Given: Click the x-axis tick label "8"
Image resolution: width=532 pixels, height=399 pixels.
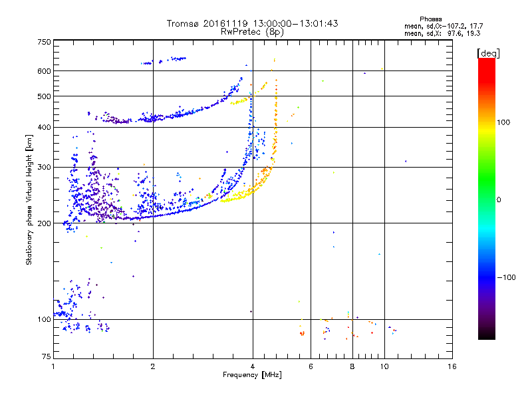Looking at the screenshot, I should click(352, 366).
